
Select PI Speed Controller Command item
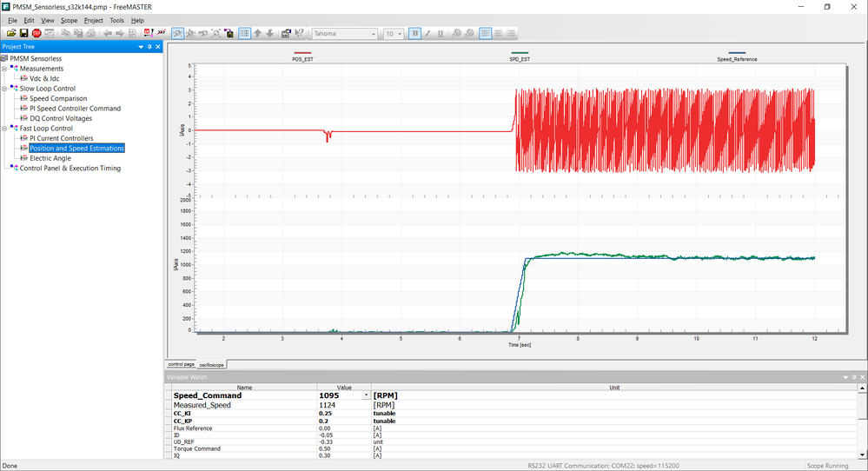click(76, 109)
